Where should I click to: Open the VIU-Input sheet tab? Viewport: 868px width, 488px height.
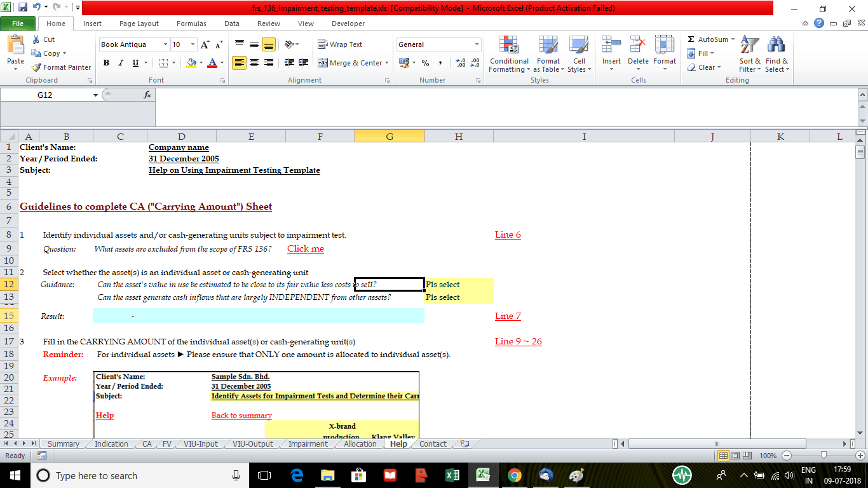(200, 444)
